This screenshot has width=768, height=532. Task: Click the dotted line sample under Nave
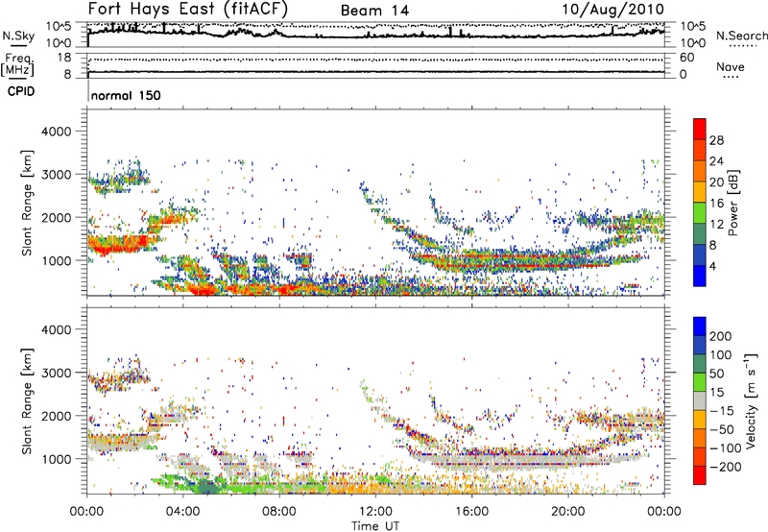point(732,77)
